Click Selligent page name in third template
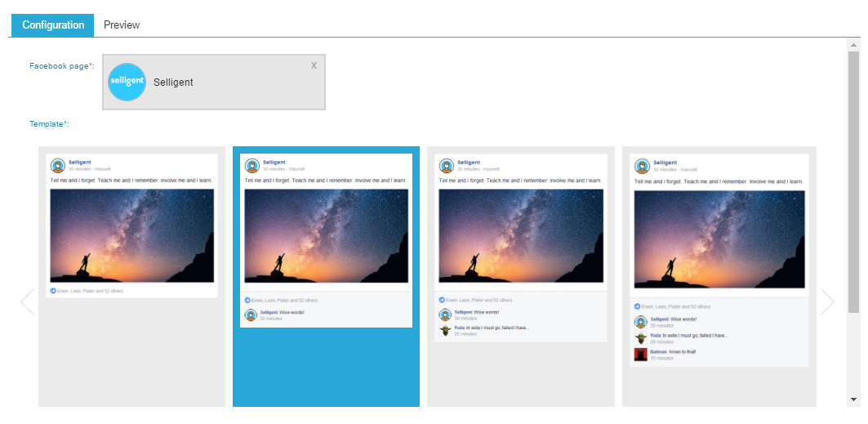The height and width of the screenshot is (424, 868). point(469,163)
